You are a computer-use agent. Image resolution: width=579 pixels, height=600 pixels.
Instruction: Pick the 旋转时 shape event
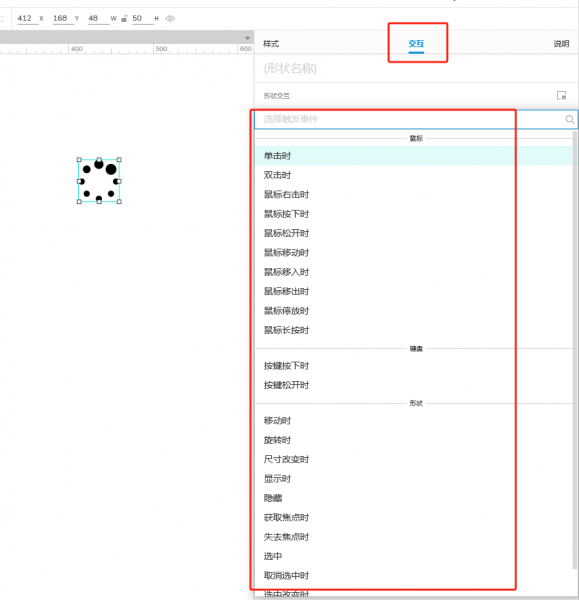(x=413, y=440)
